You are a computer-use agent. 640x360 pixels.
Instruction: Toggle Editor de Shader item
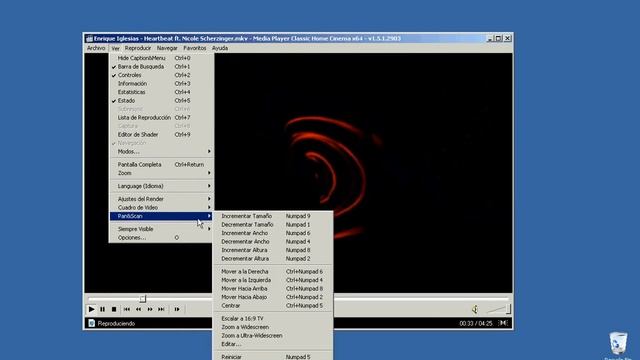tap(162, 135)
